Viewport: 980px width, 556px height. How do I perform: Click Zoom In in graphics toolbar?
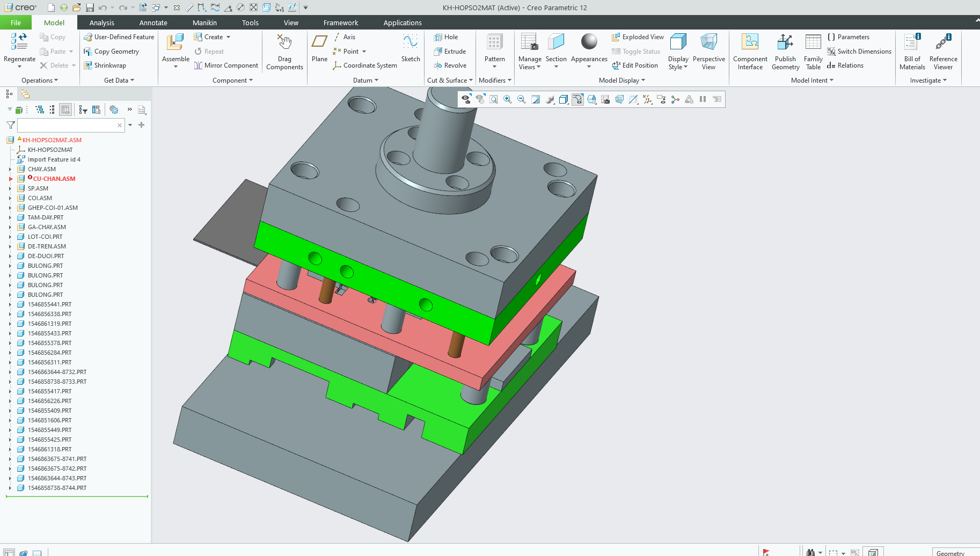pyautogui.click(x=507, y=99)
